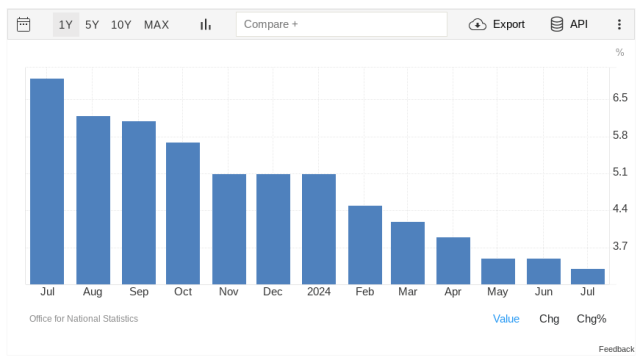Click the 2024 January bar
640x360 pixels.
click(319, 229)
